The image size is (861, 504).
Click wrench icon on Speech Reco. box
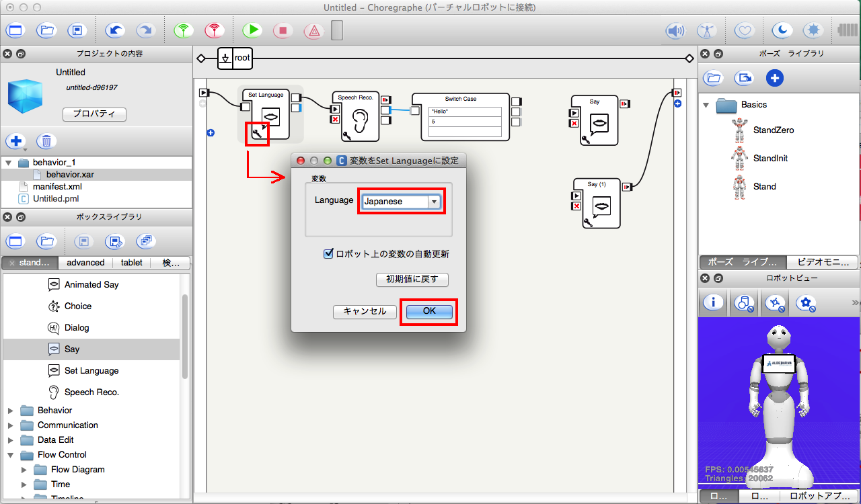346,135
